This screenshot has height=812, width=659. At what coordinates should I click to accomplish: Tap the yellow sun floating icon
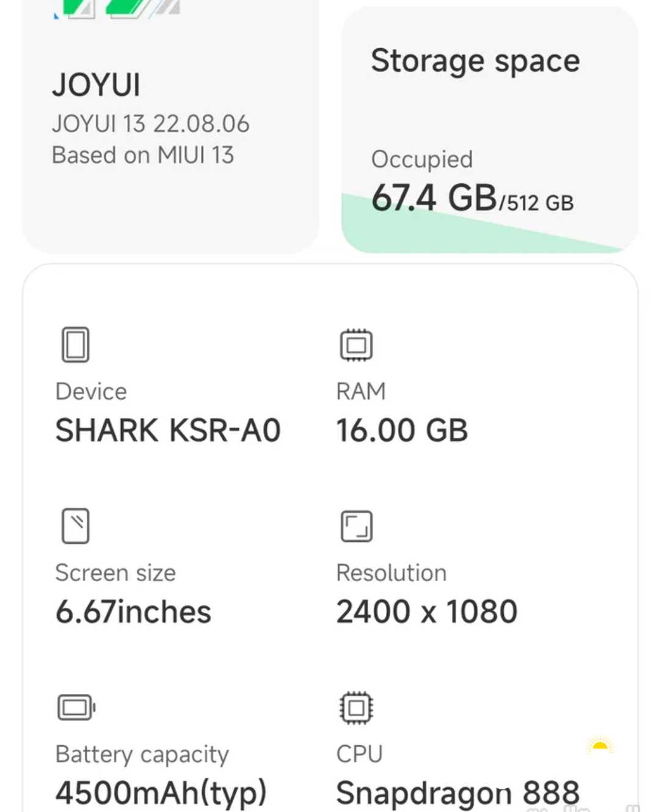[600, 745]
